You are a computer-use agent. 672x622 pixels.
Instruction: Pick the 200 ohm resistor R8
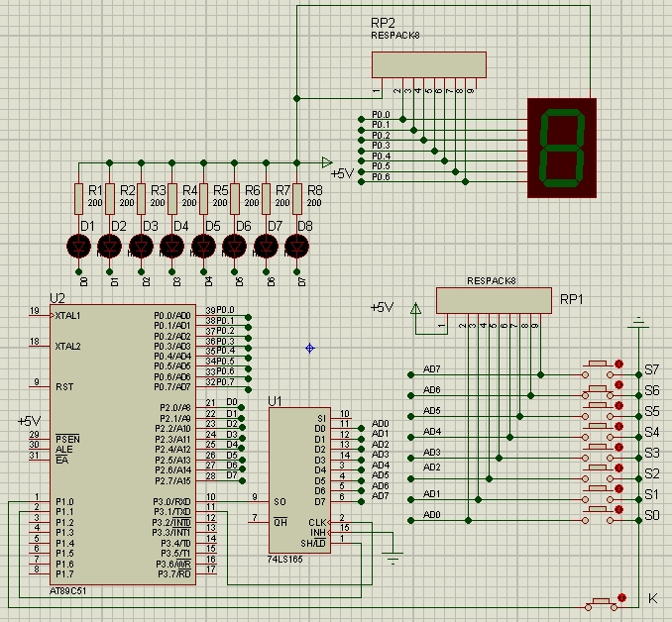point(297,199)
